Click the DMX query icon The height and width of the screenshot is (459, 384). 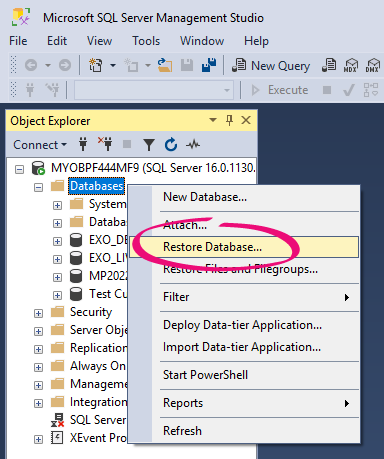pos(373,65)
